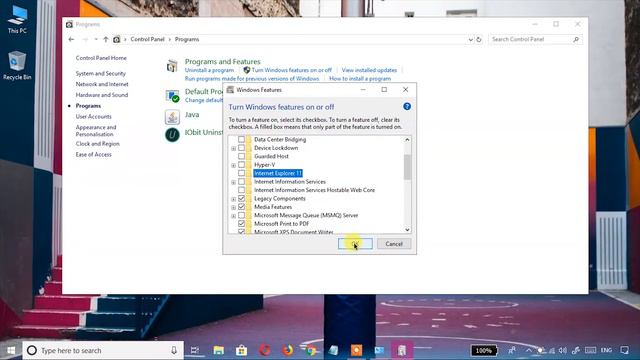
Task: Click the orange app icon on the taskbar
Action: point(356,350)
